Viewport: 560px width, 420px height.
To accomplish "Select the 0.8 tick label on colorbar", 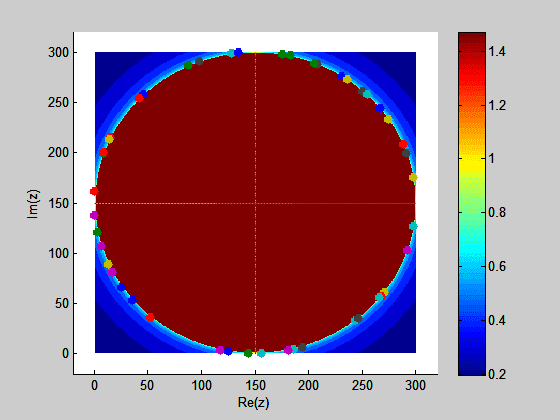I will [497, 213].
